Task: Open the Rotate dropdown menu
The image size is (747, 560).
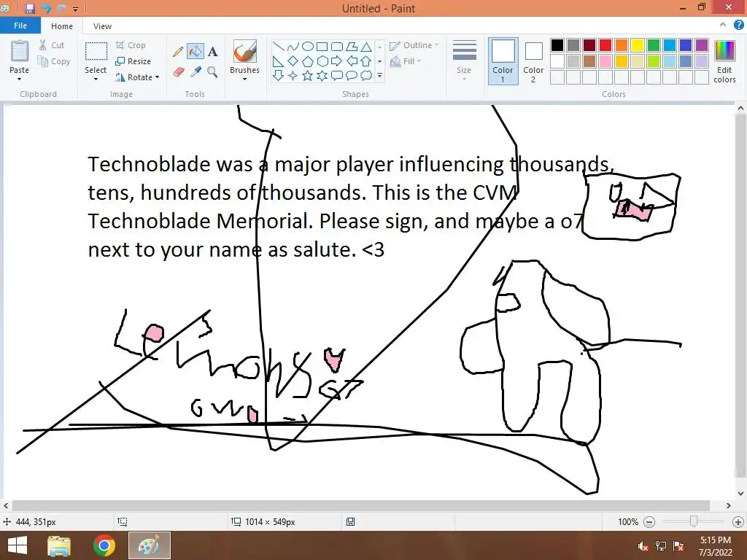Action: coord(138,77)
